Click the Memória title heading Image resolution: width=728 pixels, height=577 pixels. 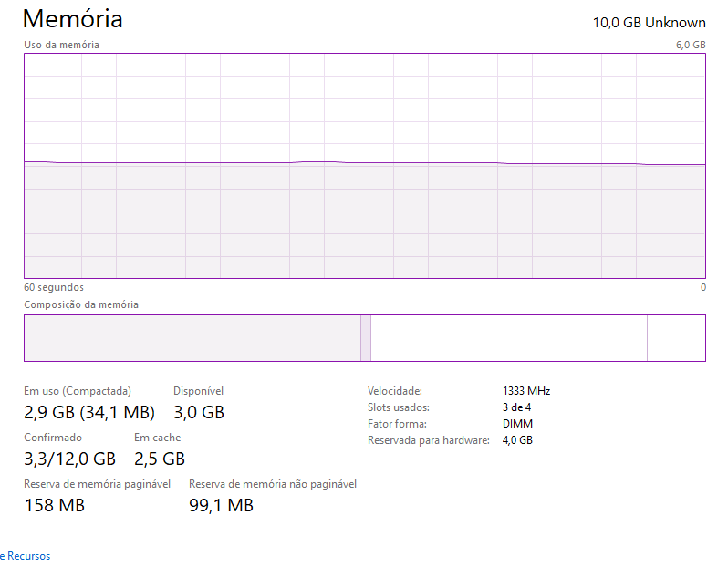tap(72, 19)
